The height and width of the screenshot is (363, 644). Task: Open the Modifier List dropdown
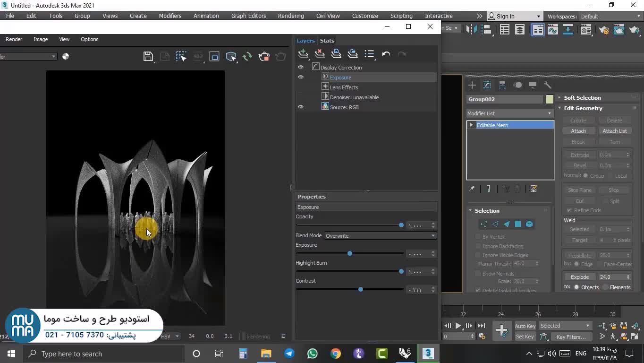click(x=509, y=113)
